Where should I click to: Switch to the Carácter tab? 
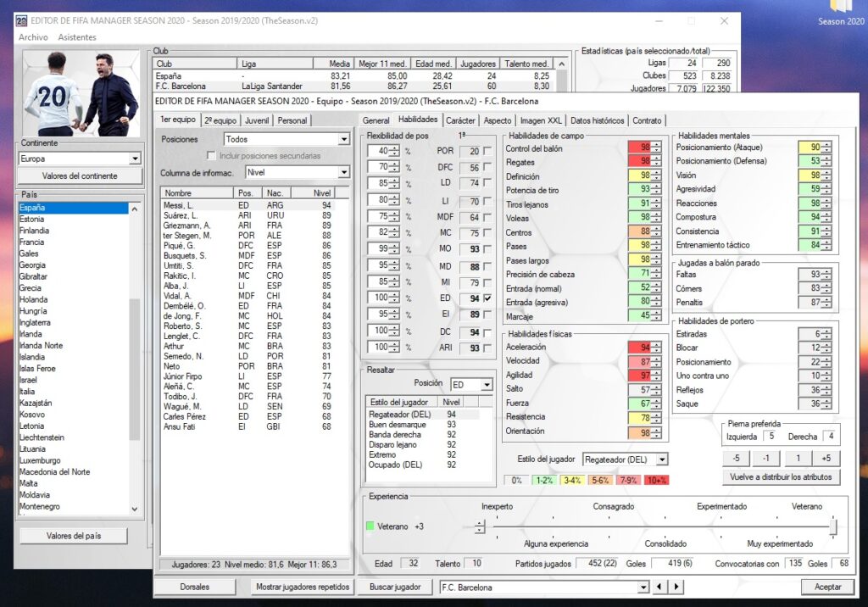(460, 120)
